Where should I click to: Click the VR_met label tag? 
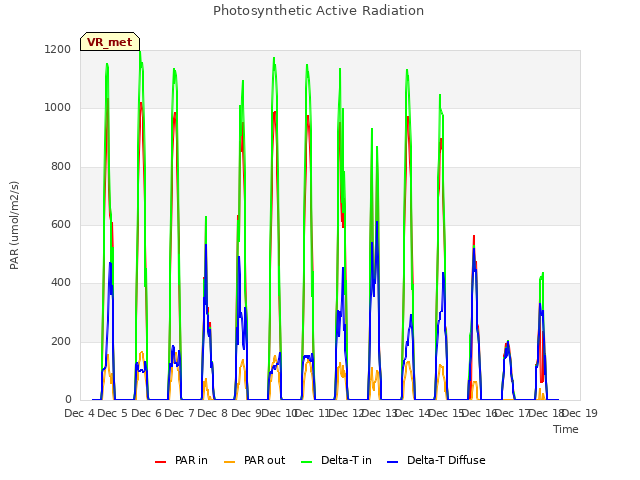point(110,42)
